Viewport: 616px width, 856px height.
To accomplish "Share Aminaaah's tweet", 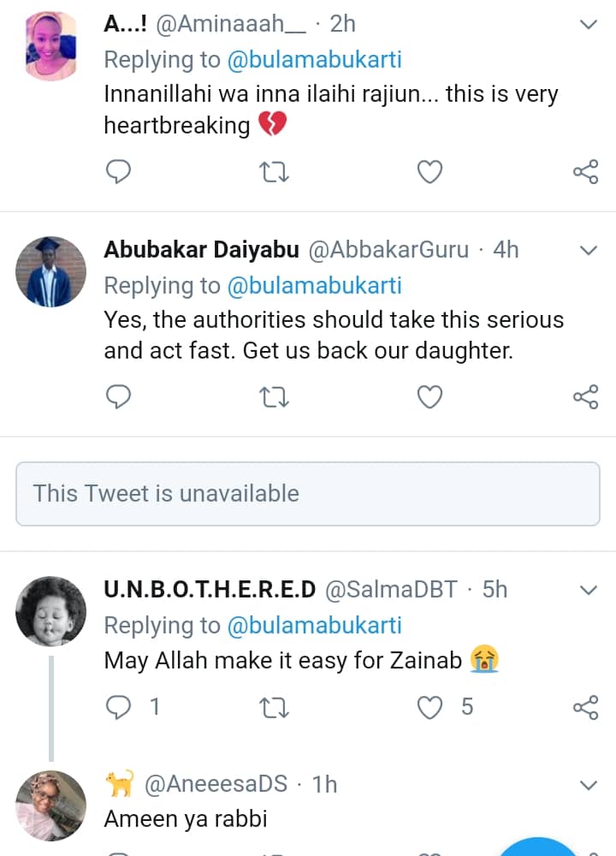I will coord(585,172).
